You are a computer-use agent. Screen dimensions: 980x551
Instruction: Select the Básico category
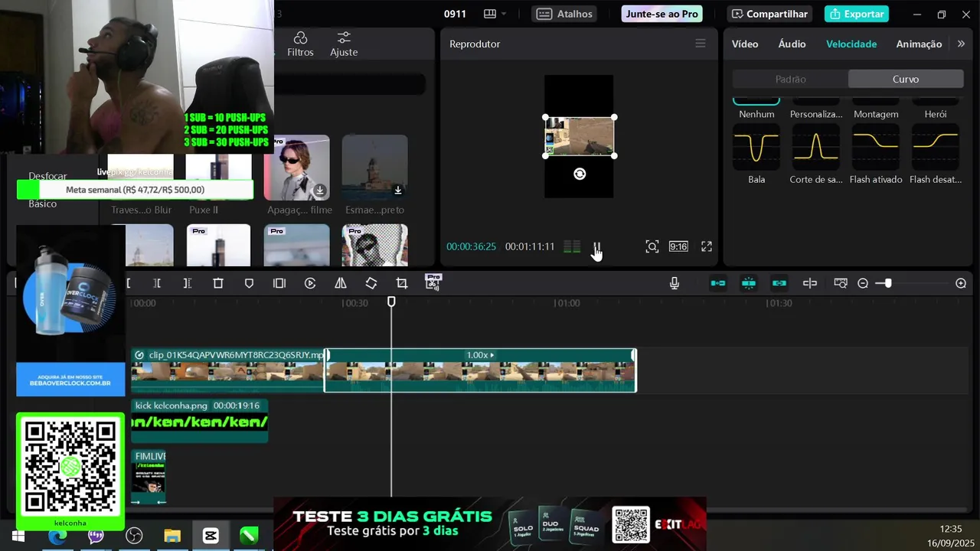click(43, 204)
